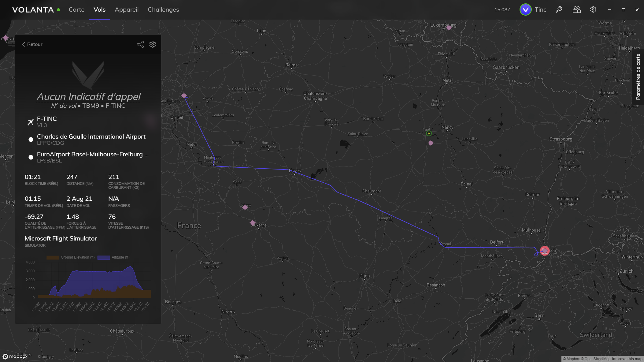Toggle Ground Elevation legend in chart
This screenshot has width=644, height=362.
71,257
